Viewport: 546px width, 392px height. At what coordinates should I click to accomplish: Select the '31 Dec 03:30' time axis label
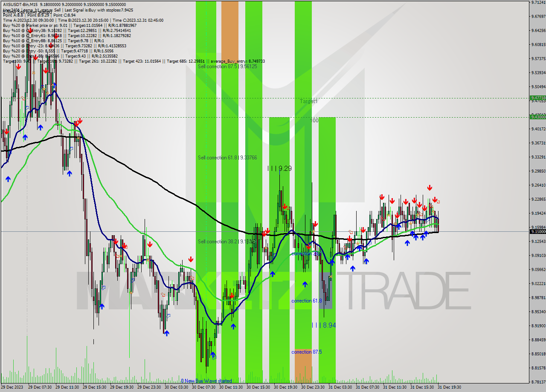(x=340, y=388)
